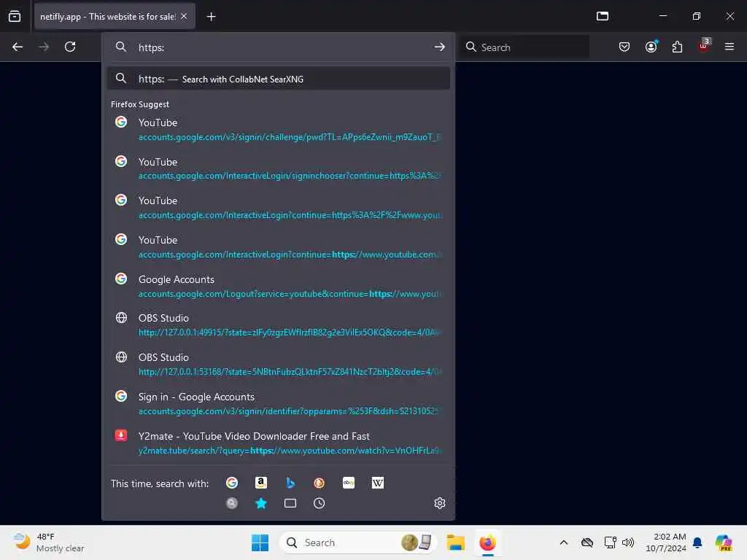
Task: Open 'Sign in - Google Accounts' suggestion
Action: click(279, 404)
